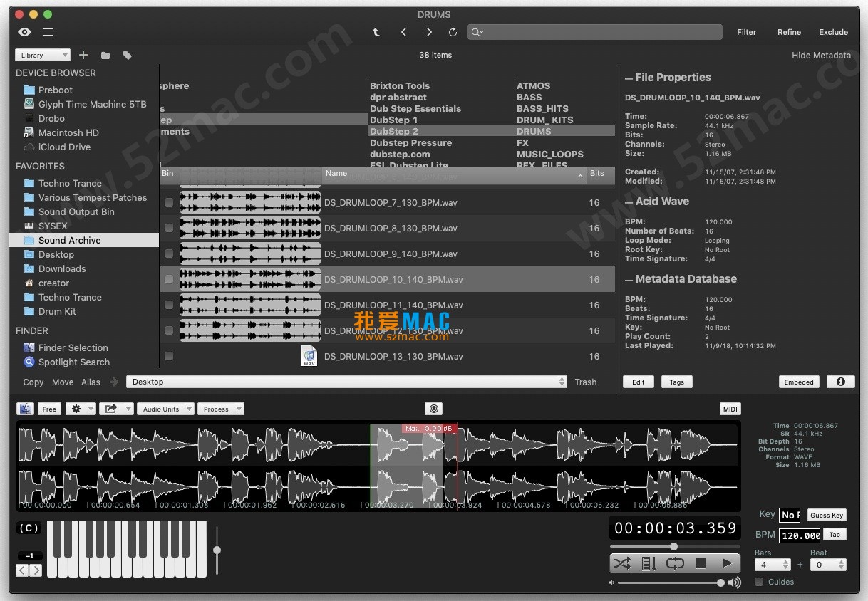
Task: Go up to the parent folder
Action: (x=376, y=32)
